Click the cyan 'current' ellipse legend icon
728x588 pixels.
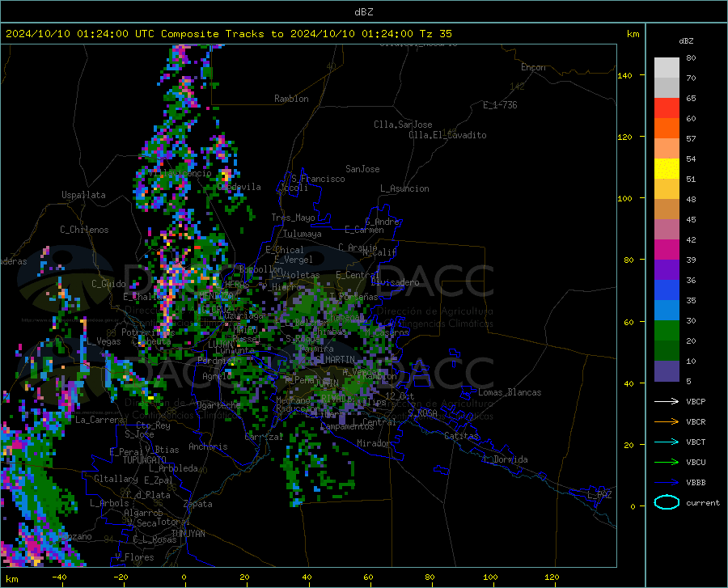click(667, 502)
